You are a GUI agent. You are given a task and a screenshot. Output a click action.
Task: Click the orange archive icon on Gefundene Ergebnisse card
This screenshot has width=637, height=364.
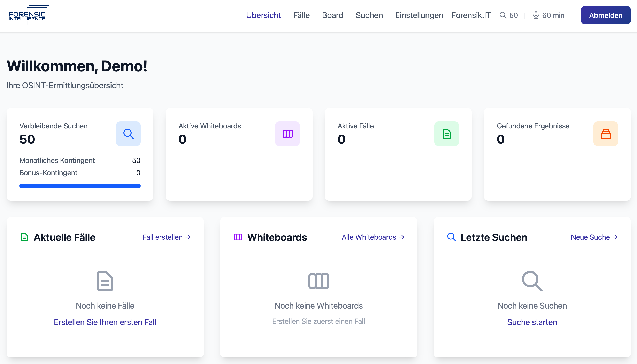point(606,134)
